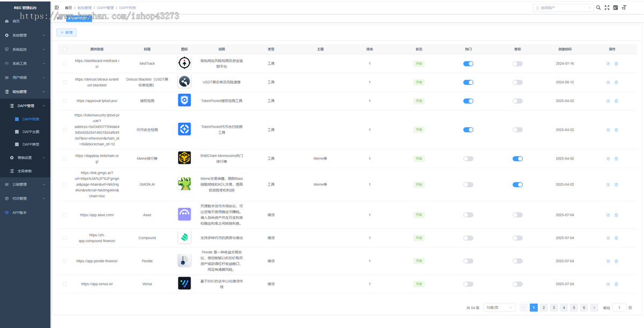Screen dimensions: 644x328
Task: Delete the Meme排行榜 row via trash icon
Action: click(616, 158)
